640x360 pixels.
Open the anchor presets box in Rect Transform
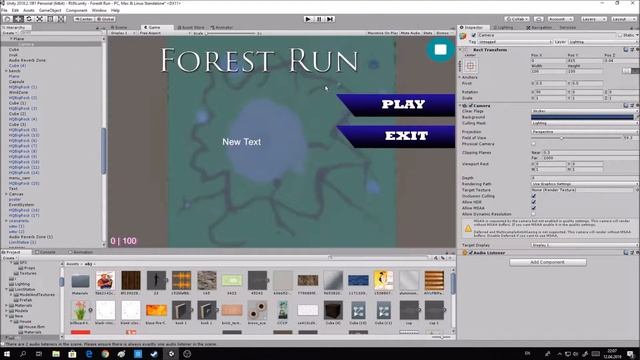(470, 65)
